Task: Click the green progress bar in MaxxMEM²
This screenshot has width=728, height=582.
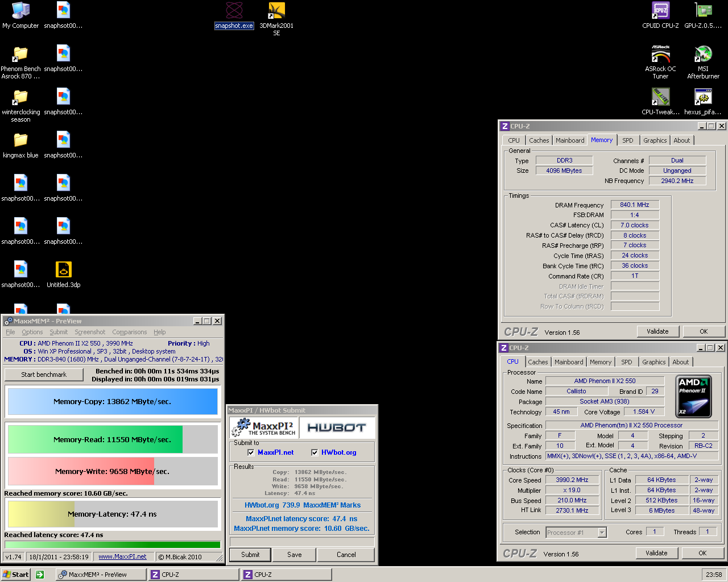Action: coord(113,545)
